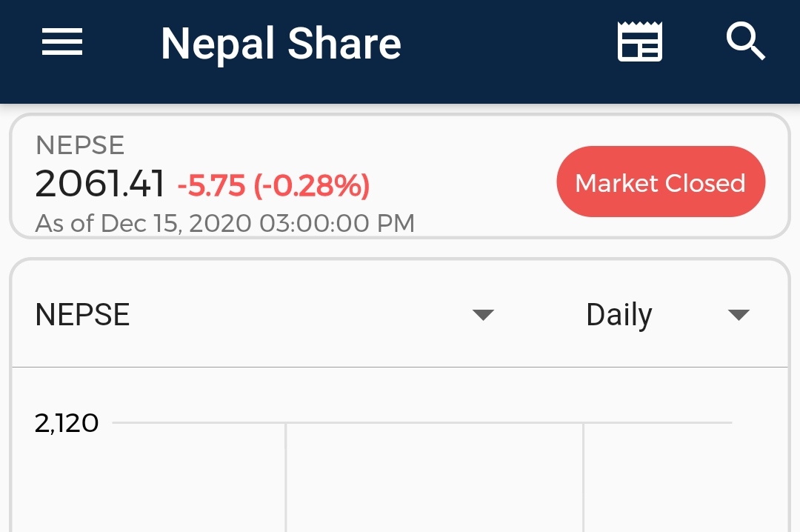Tap the -5.75 (-0.28%) change figure
Screen dimensions: 800x532
point(273,184)
